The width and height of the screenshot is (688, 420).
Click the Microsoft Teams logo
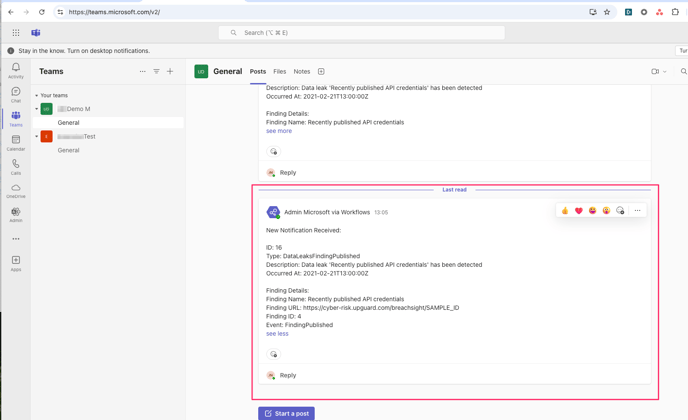pyautogui.click(x=36, y=32)
